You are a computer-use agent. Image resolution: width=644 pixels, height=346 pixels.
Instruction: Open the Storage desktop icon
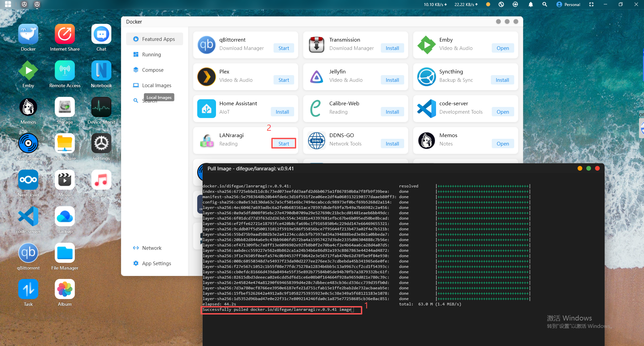pos(65,107)
